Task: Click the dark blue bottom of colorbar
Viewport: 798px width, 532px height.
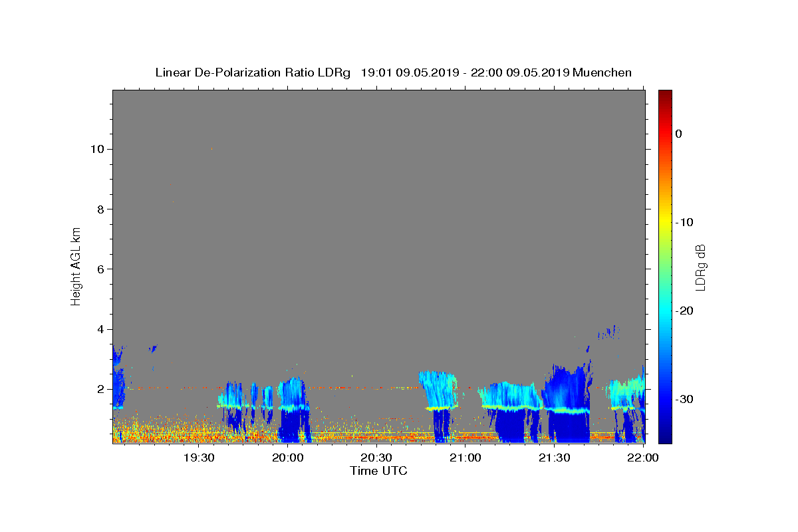Action: [x=665, y=436]
